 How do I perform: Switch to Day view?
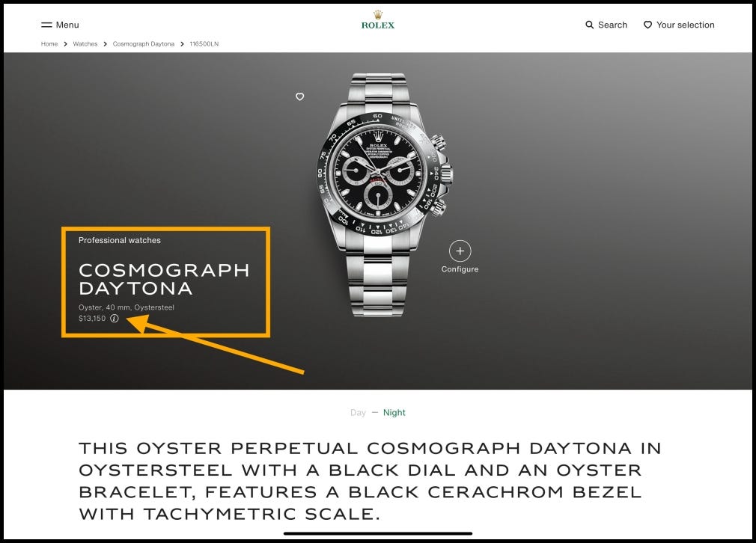[x=358, y=413]
